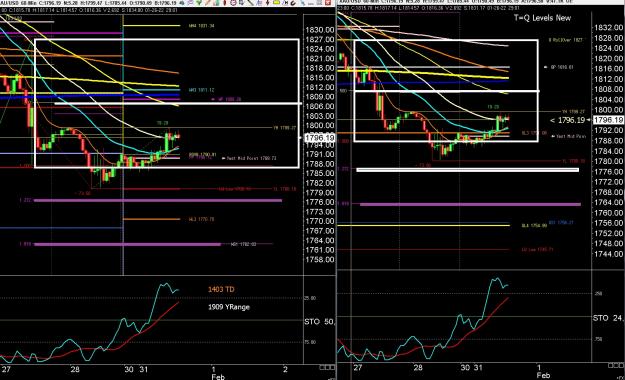Click the '< 1796.19' label on right chart
This screenshot has width=625, height=380.
[x=568, y=120]
